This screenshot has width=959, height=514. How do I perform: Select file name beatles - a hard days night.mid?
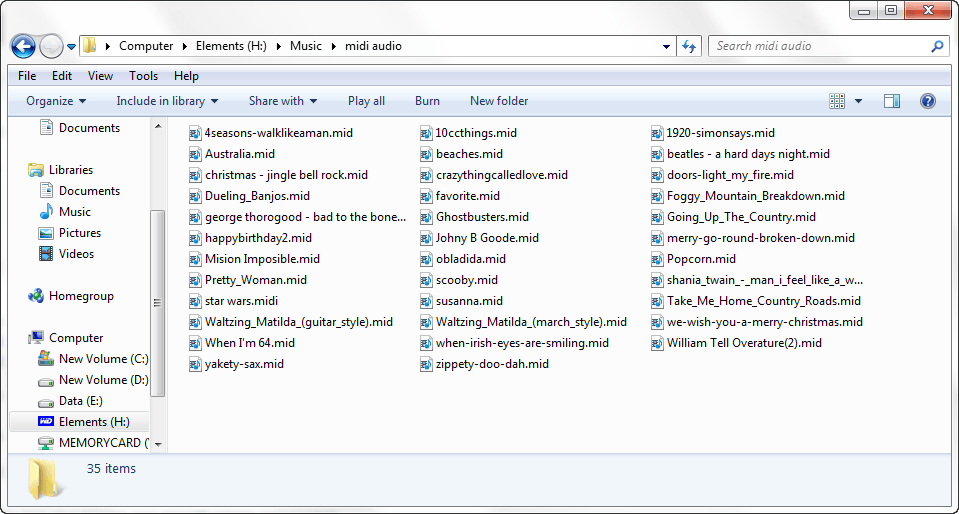coord(749,154)
